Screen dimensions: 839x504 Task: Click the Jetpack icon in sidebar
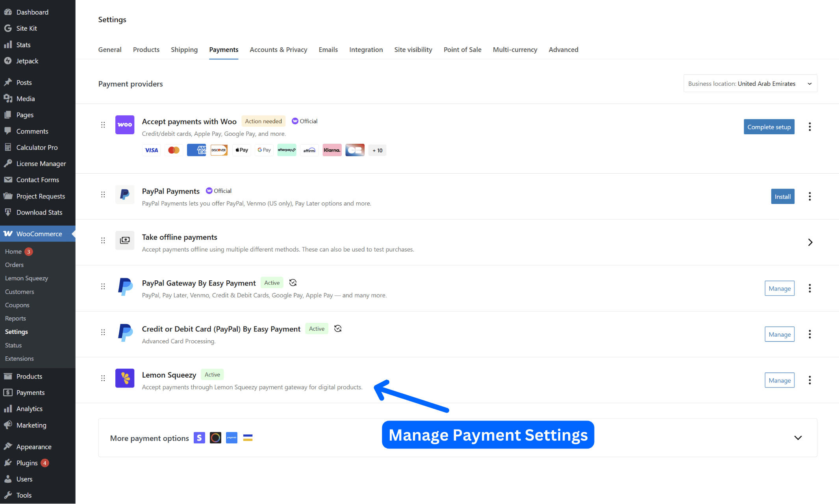tap(8, 61)
